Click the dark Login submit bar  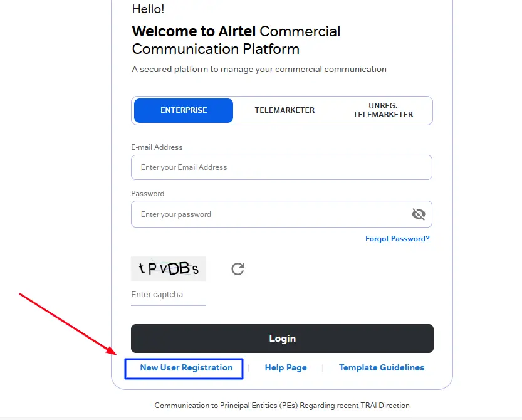(282, 338)
